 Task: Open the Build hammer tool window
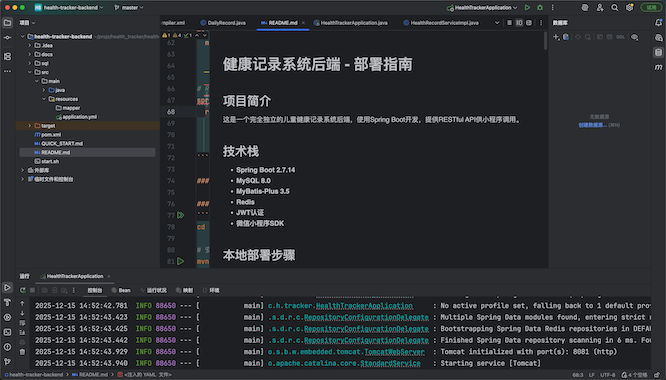click(x=8, y=302)
